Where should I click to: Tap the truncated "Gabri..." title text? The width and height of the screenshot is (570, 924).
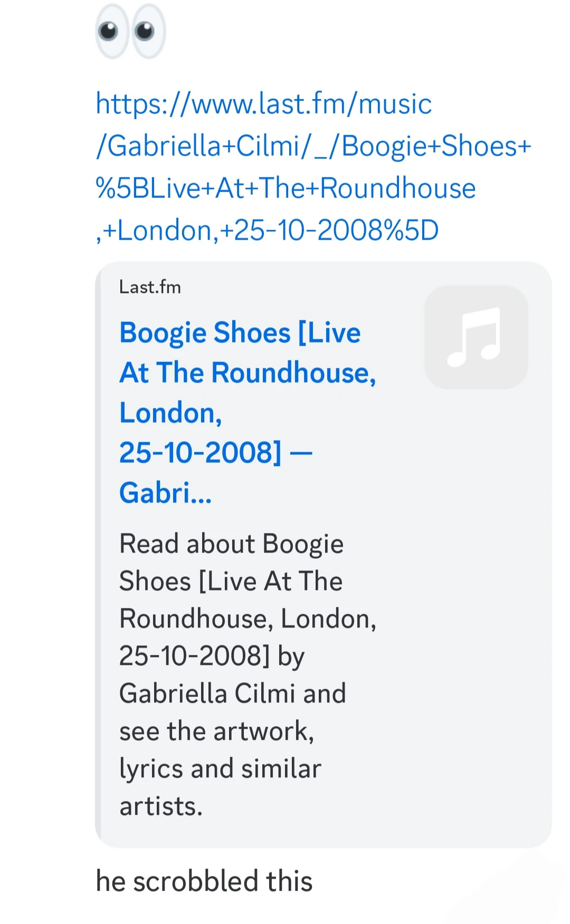pyautogui.click(x=165, y=493)
